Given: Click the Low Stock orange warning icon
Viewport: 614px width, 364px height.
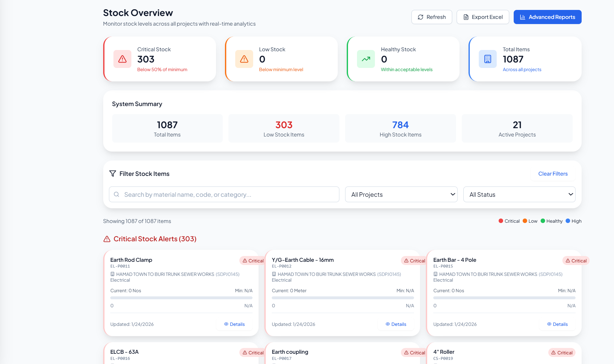Looking at the screenshot, I should [x=244, y=59].
